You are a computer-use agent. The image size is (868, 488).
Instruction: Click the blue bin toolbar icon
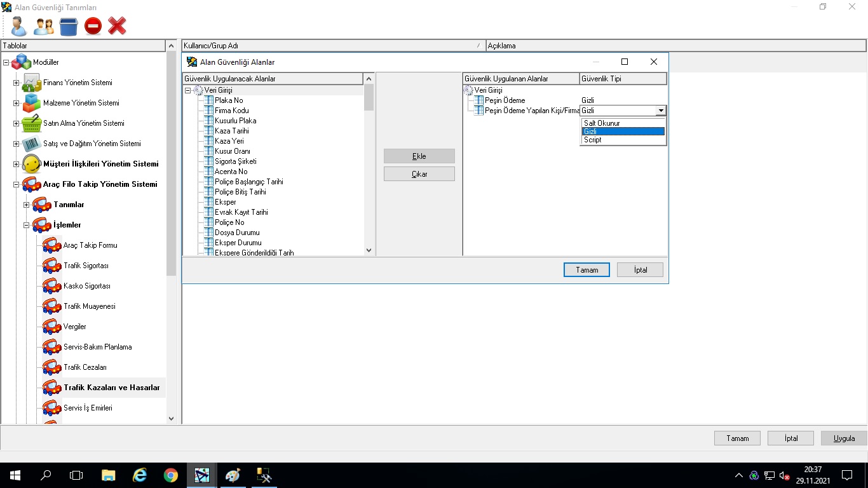(x=69, y=26)
